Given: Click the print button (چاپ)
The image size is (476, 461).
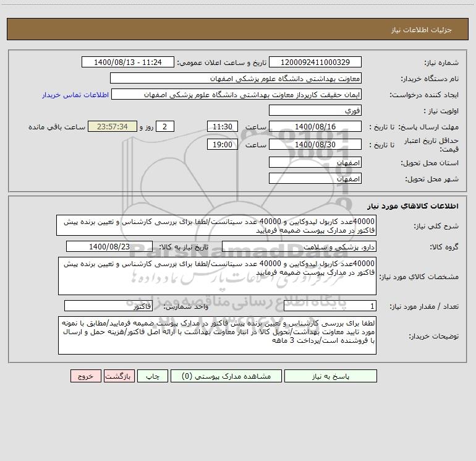Looking at the screenshot, I should 153,376.
